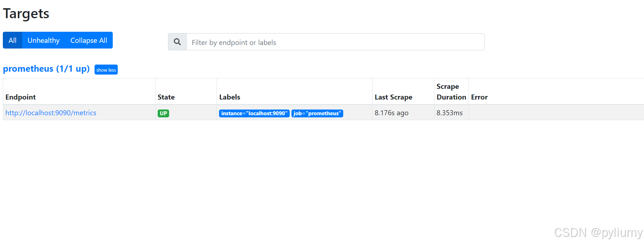Select the All targets filter button
This screenshot has width=644, height=244.
12,40
